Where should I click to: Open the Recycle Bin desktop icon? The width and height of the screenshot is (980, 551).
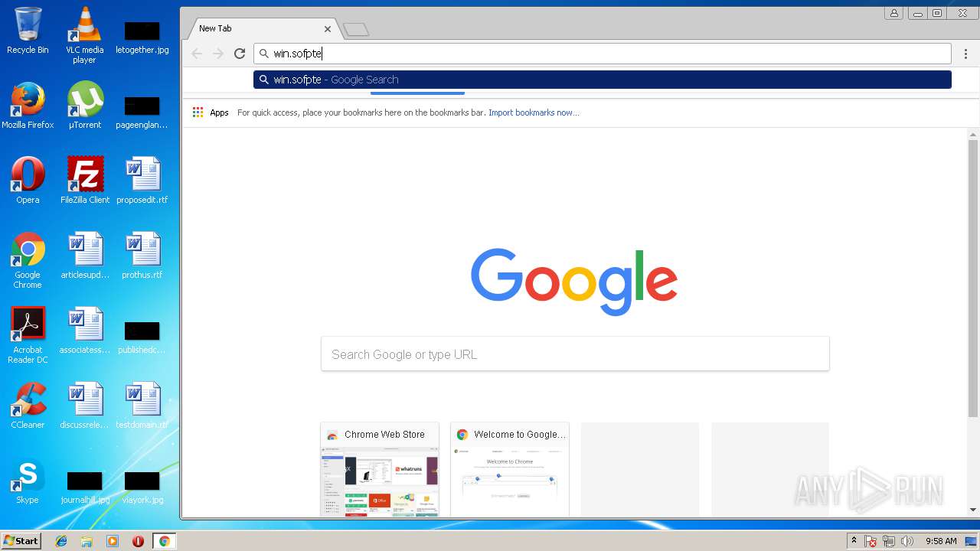(x=28, y=31)
